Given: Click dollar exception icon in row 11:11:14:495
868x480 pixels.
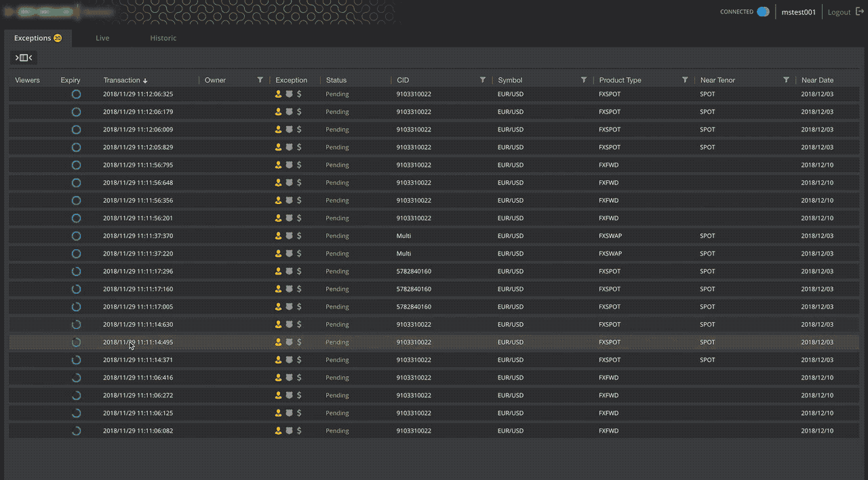Looking at the screenshot, I should point(299,342).
